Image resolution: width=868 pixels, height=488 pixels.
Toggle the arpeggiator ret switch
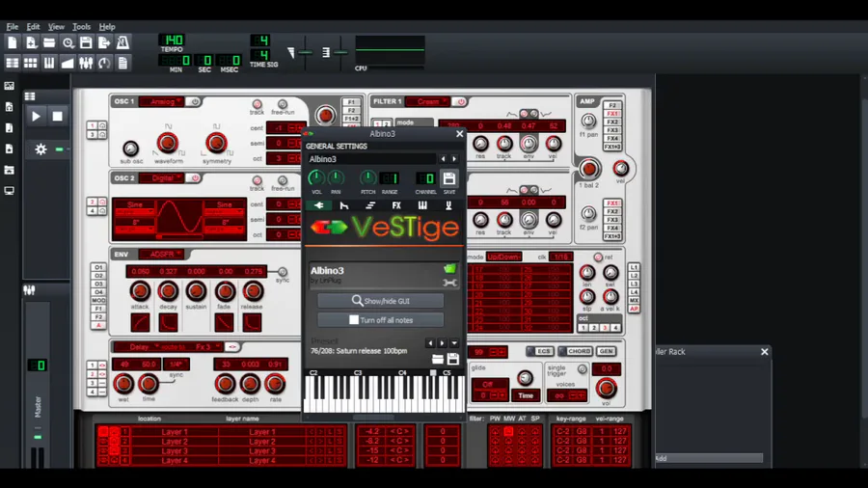point(598,258)
